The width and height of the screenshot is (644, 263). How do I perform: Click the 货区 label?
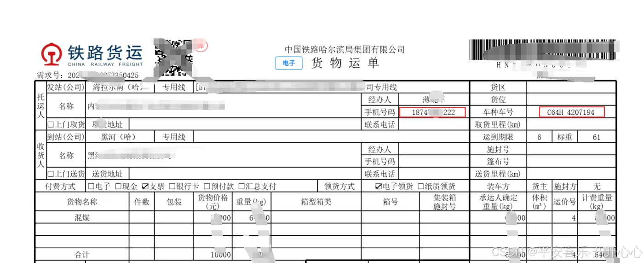[498, 87]
